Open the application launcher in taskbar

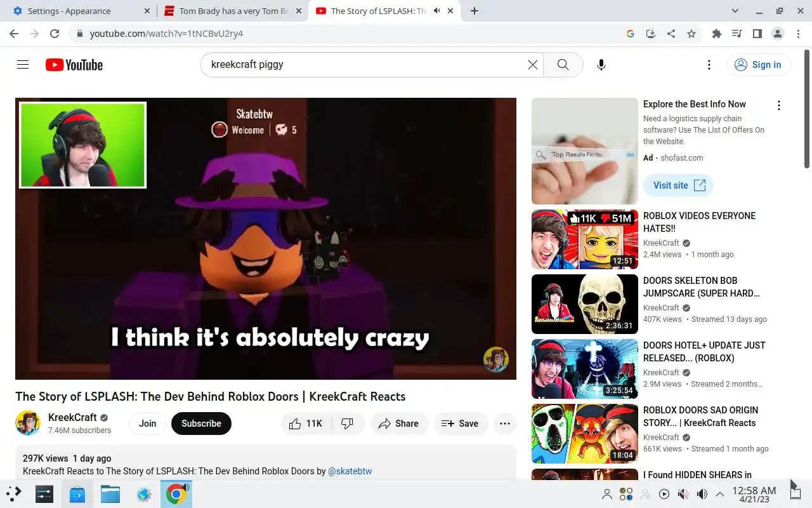tap(14, 493)
